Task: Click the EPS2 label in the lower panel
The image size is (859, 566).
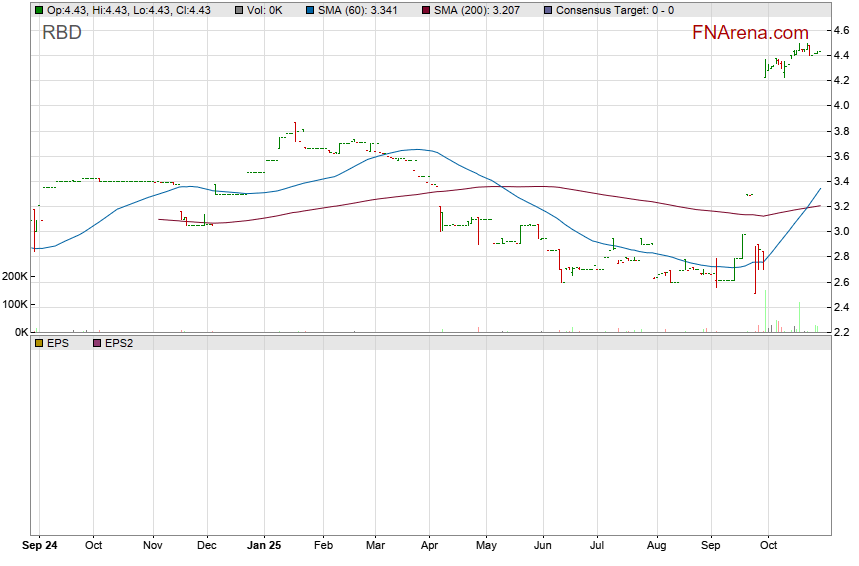Action: pyautogui.click(x=119, y=343)
